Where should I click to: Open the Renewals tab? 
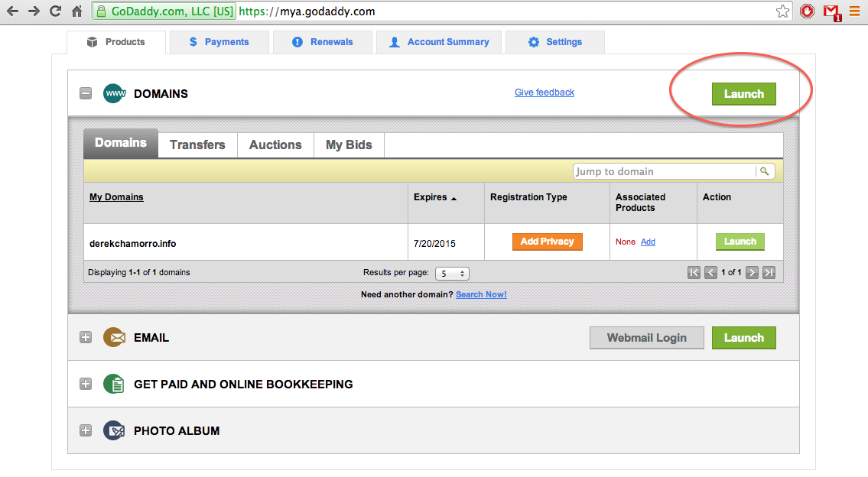[x=323, y=42]
